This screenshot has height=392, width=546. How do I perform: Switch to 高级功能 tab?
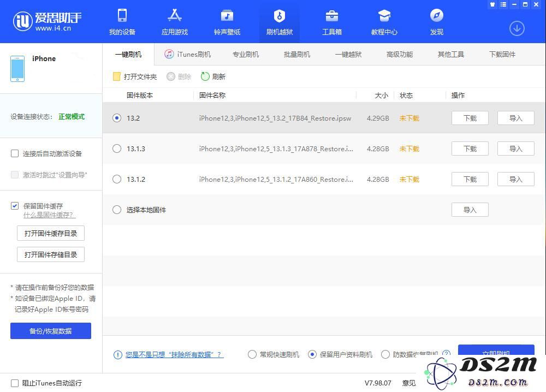point(400,54)
